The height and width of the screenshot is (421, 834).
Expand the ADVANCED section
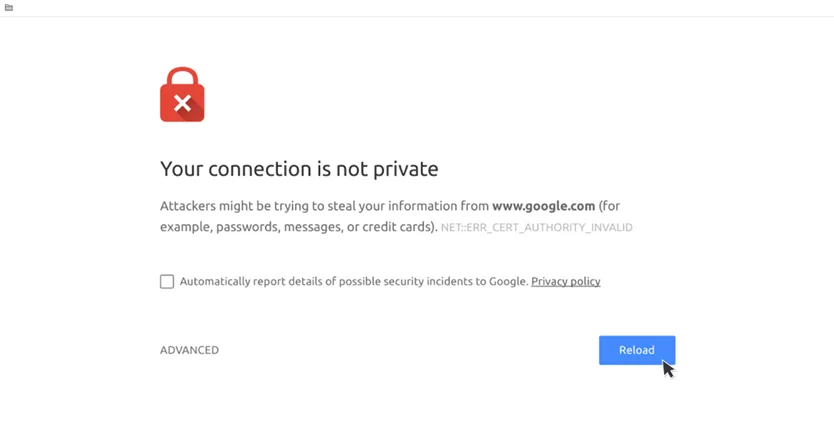pyautogui.click(x=189, y=350)
